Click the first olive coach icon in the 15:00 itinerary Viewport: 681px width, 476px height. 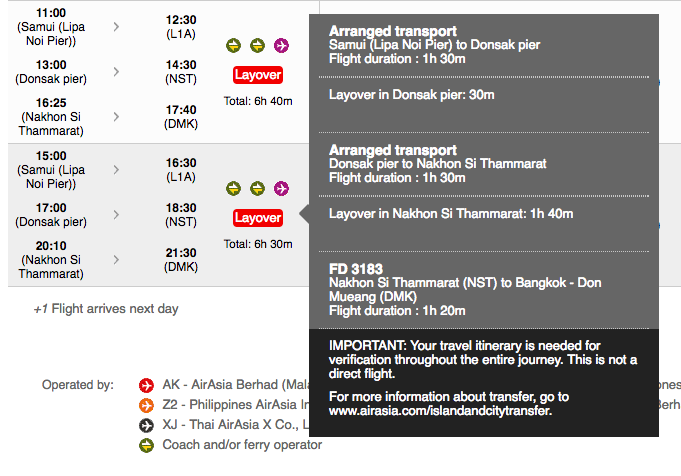233,188
